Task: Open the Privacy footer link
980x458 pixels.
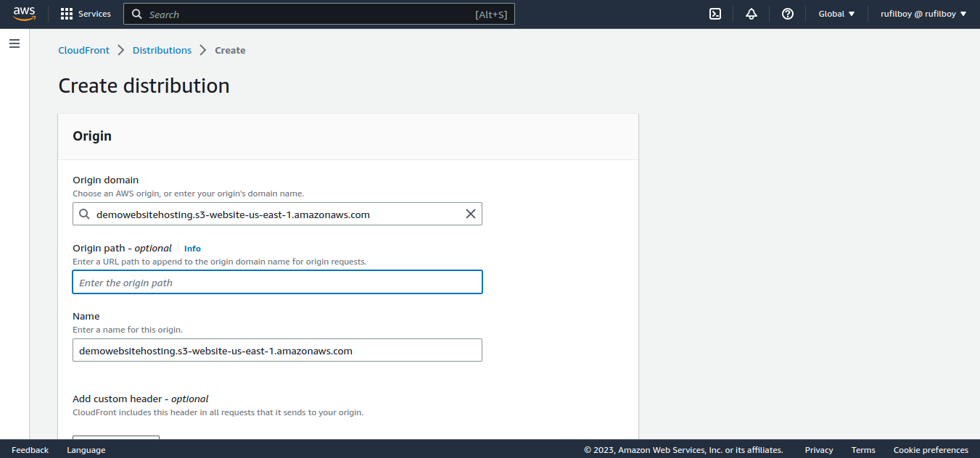Action: (x=819, y=450)
